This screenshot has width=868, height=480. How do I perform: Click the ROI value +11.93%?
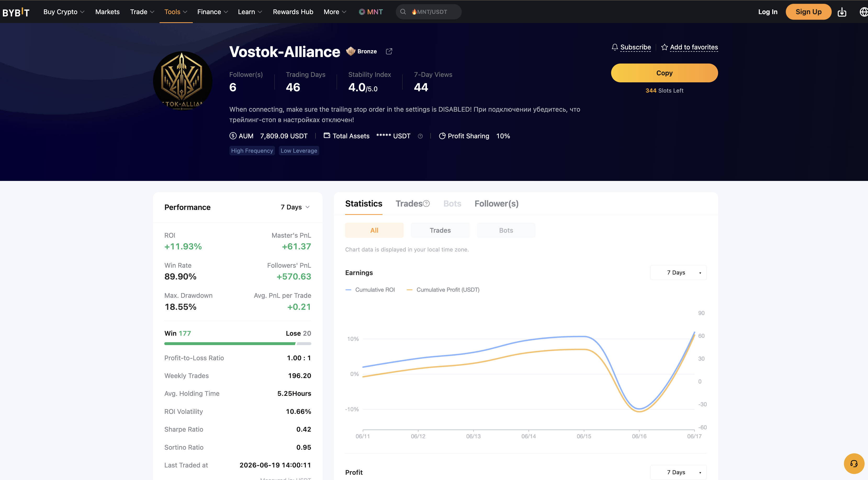pos(183,247)
